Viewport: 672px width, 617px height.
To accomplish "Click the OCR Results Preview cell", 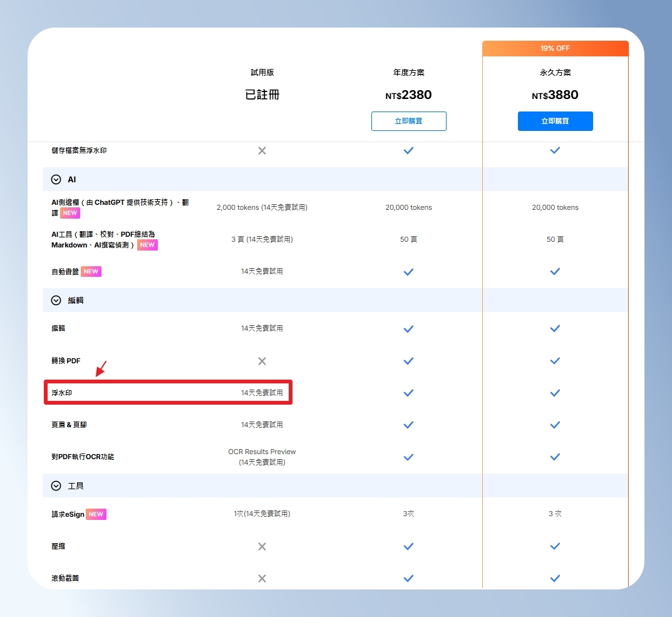I will 262,457.
